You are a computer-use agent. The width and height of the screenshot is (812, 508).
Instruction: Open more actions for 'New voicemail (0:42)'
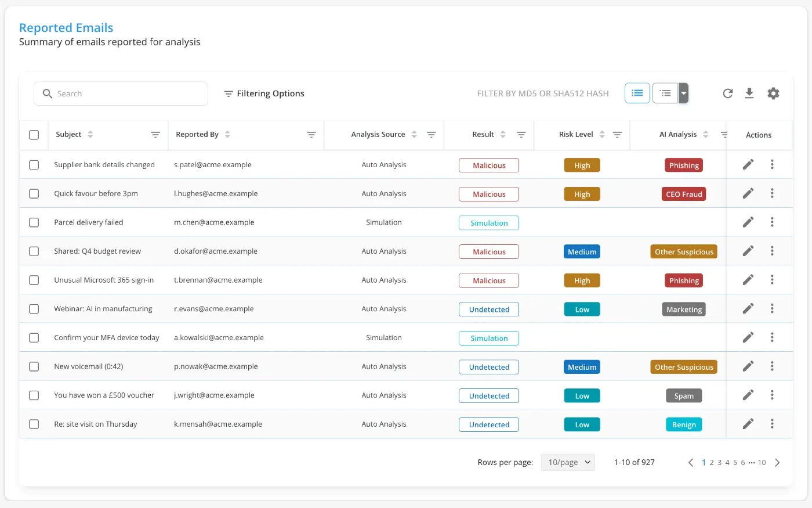point(772,366)
